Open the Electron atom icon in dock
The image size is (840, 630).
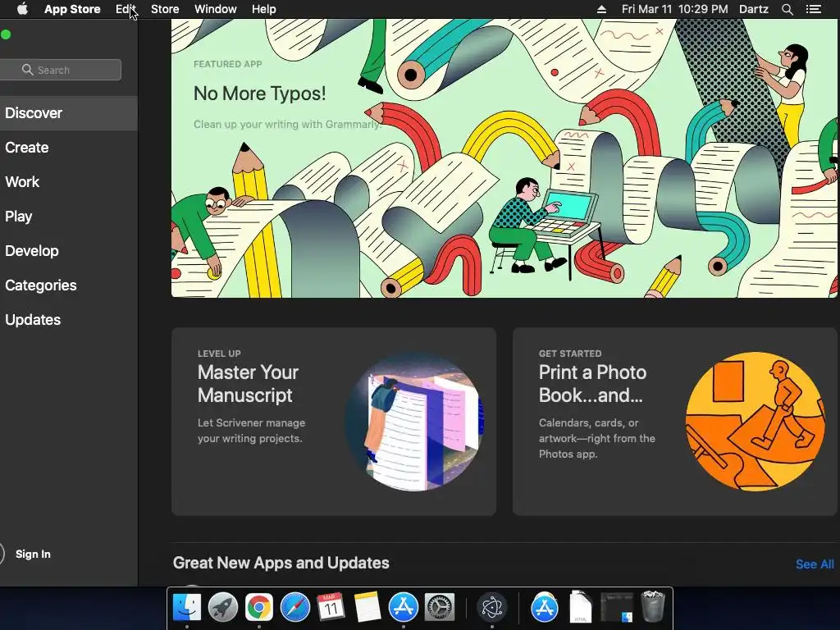(x=492, y=608)
